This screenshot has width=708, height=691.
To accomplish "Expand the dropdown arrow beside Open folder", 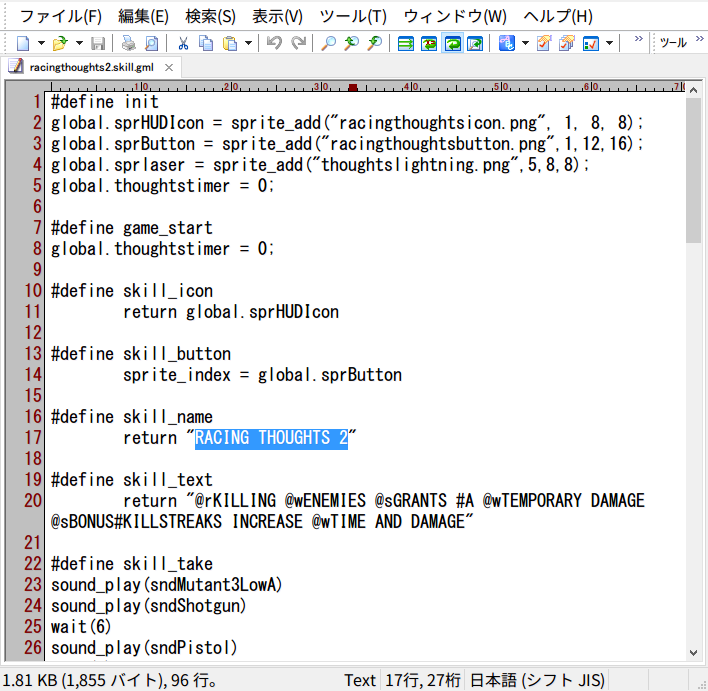I will [79, 43].
